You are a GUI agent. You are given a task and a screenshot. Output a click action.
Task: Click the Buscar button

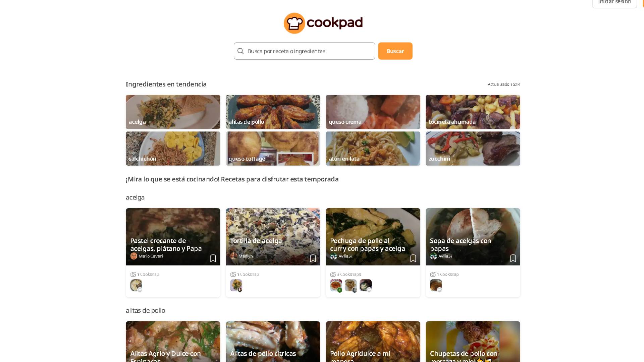point(395,51)
